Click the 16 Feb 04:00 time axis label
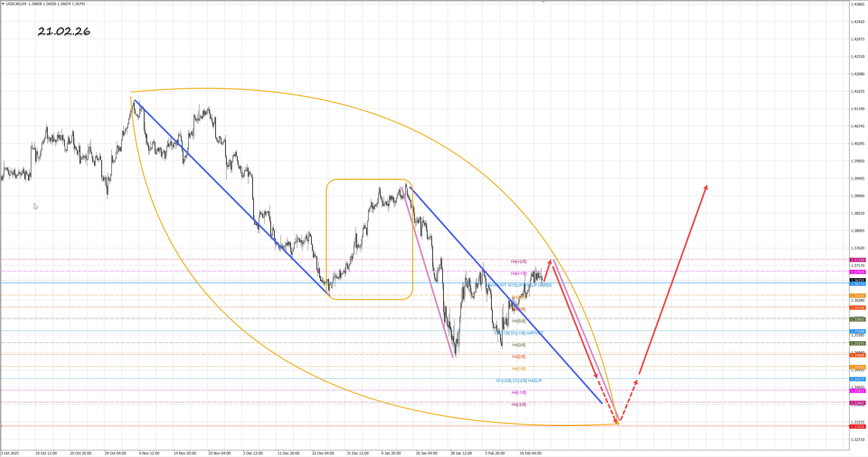Image resolution: width=868 pixels, height=457 pixels. pos(530,453)
